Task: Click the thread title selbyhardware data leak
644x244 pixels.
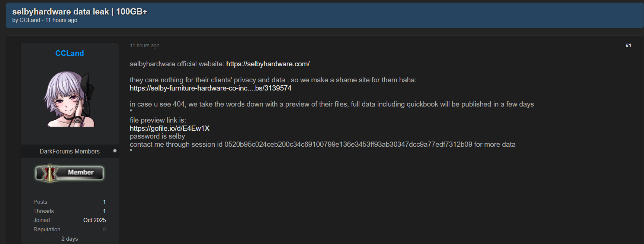Action: click(80, 12)
